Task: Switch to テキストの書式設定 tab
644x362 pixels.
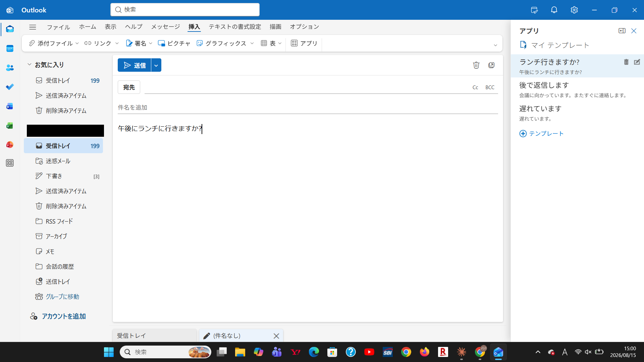Action: pyautogui.click(x=235, y=27)
